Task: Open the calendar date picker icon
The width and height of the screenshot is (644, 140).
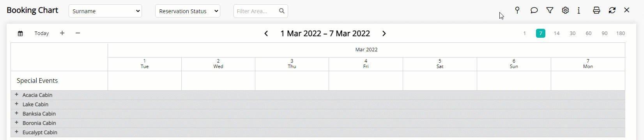Action: (20, 33)
